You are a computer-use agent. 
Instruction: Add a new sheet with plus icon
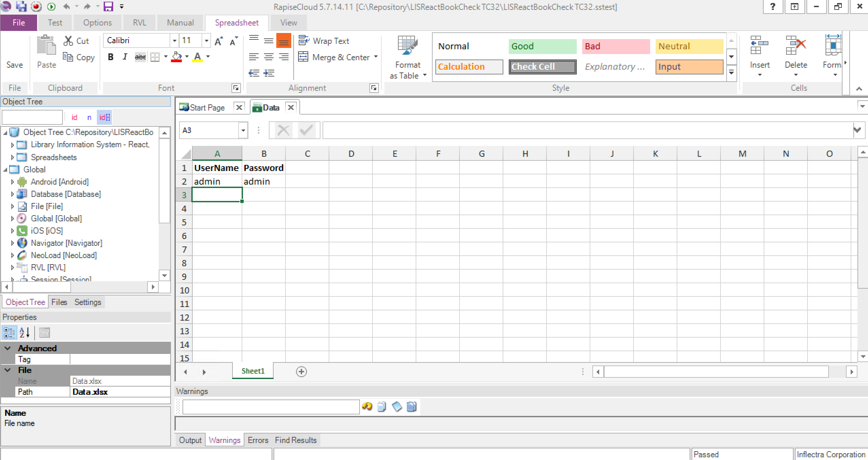[301, 372]
